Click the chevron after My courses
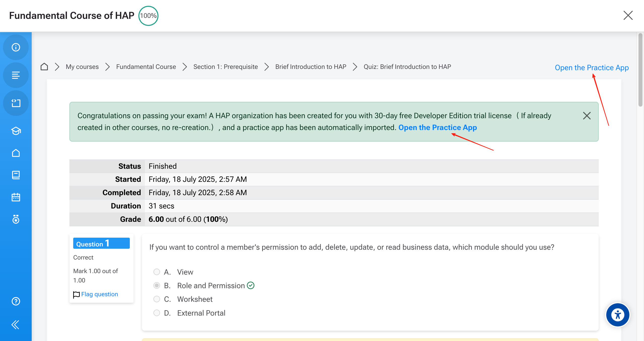The height and width of the screenshot is (341, 644). 108,67
